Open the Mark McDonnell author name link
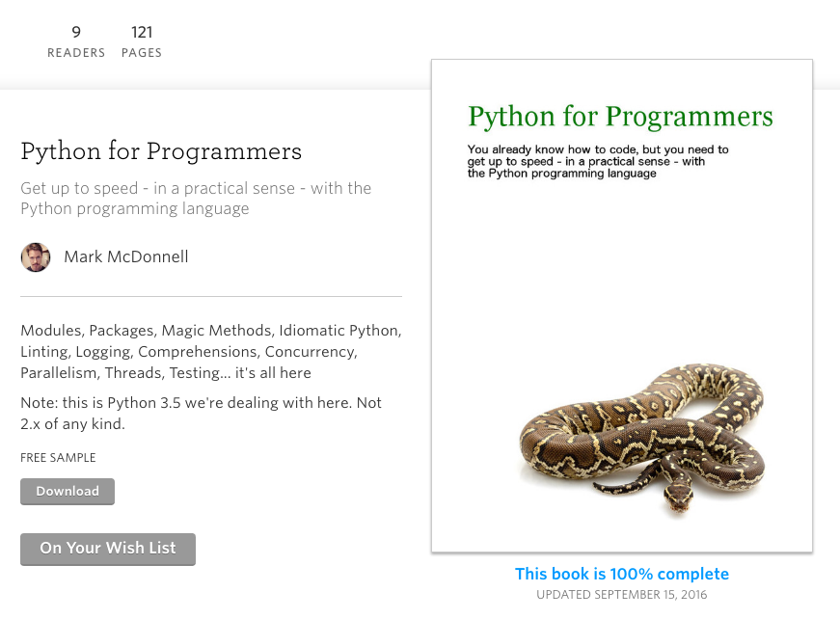Image resolution: width=840 pixels, height=619 pixels. 125,257
